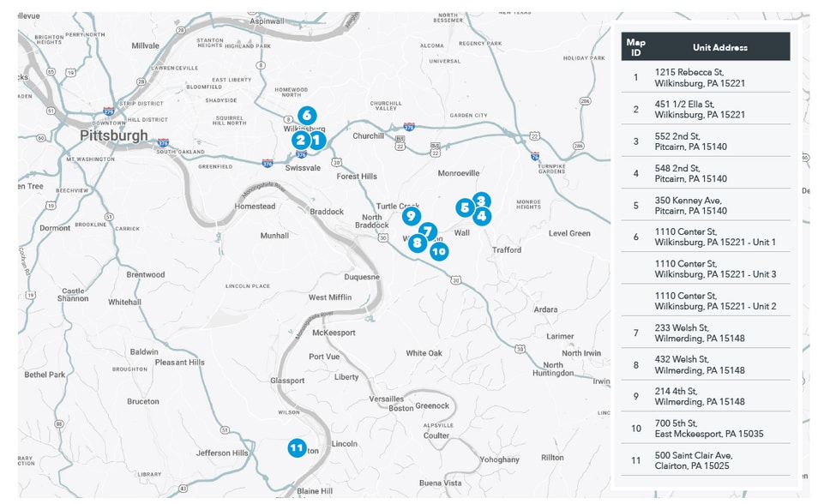Click map marker number 9

click(412, 216)
